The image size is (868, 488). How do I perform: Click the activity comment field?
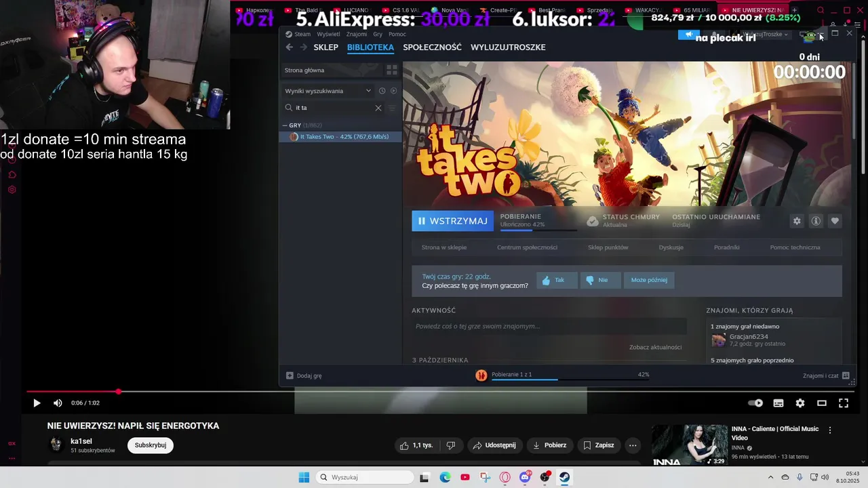click(x=549, y=327)
